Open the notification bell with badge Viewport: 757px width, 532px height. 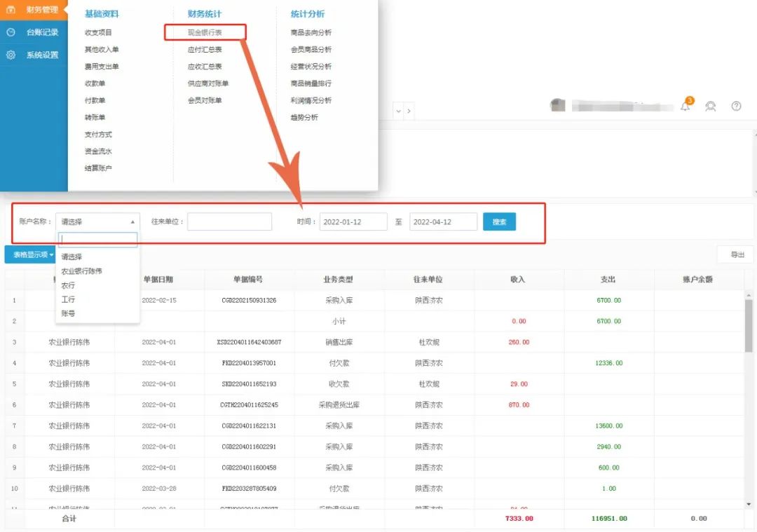coord(686,106)
